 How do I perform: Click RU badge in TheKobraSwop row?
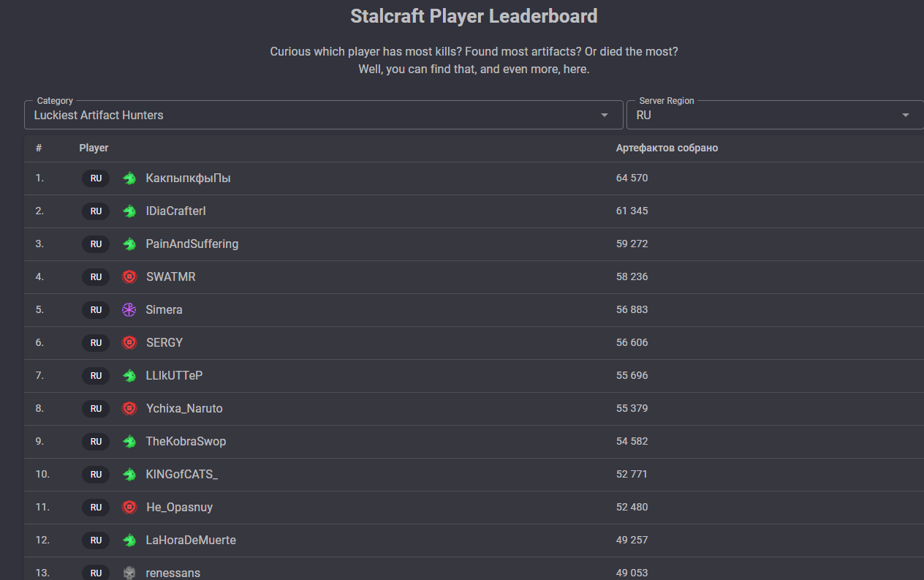click(x=96, y=441)
